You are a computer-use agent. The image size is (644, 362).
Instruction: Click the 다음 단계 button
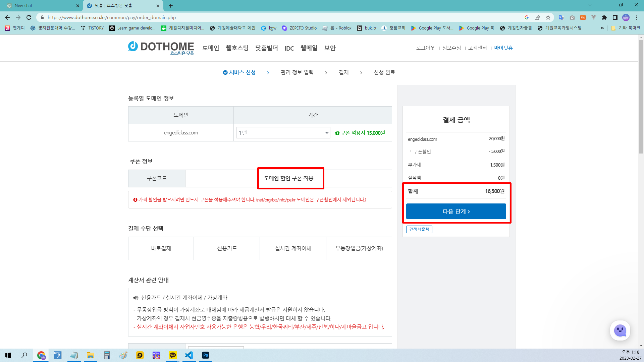click(456, 211)
